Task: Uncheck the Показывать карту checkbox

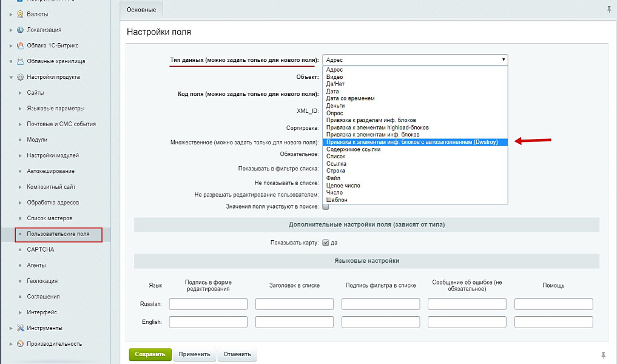Action: [326, 243]
